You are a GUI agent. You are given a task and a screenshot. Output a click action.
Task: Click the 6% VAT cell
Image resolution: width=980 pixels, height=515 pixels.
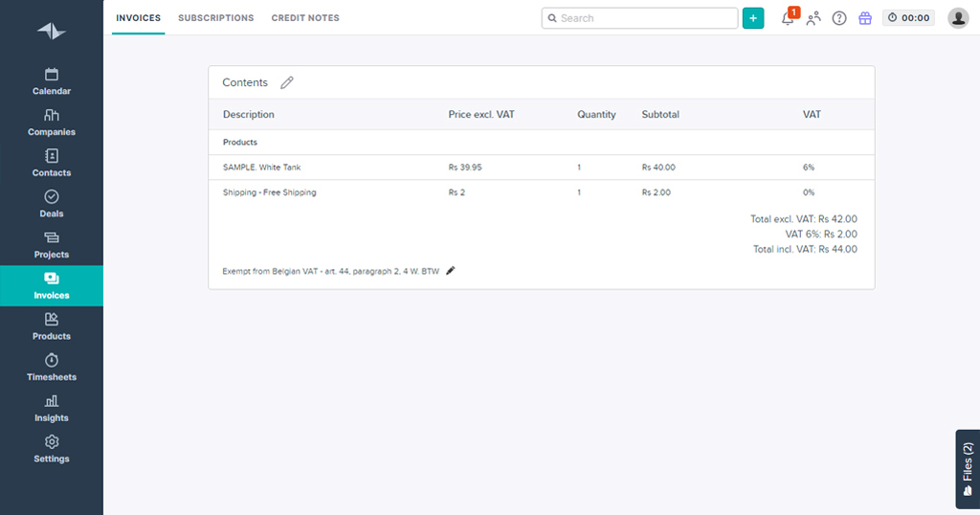pyautogui.click(x=809, y=168)
